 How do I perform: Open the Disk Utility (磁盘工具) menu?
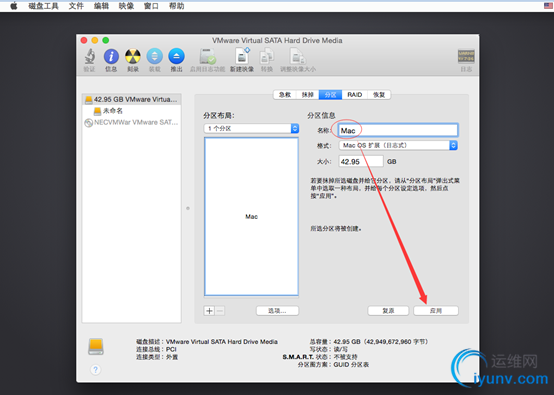(43, 6)
